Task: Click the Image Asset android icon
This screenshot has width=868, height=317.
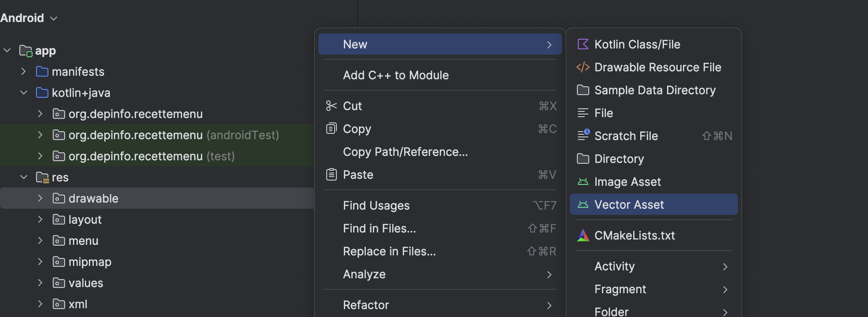Action: (x=583, y=181)
